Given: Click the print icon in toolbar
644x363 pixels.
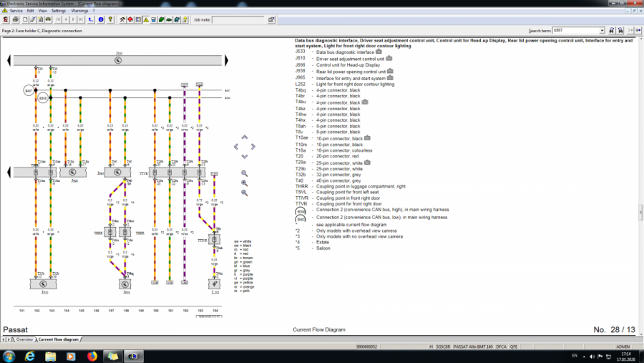Looking at the screenshot, I should (15, 19).
